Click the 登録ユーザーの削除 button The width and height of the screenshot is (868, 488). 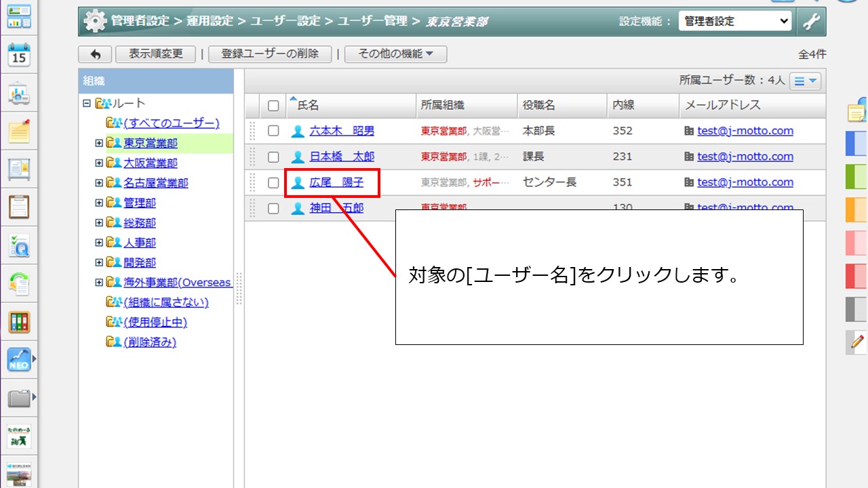coord(270,54)
